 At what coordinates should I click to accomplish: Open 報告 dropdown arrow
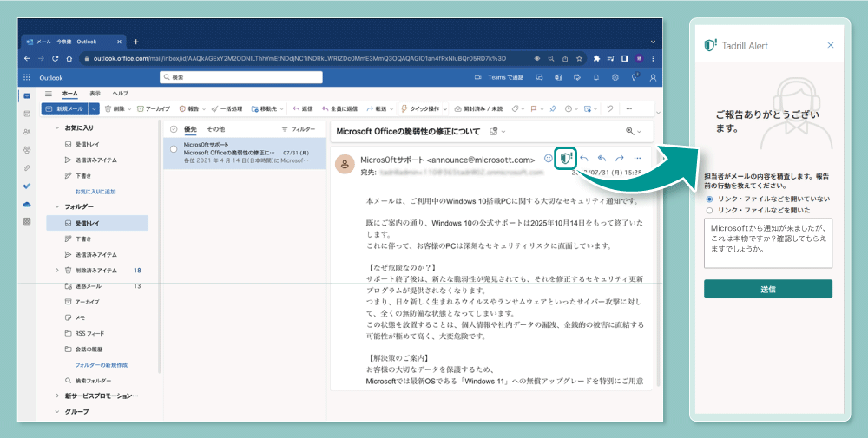[x=203, y=109]
